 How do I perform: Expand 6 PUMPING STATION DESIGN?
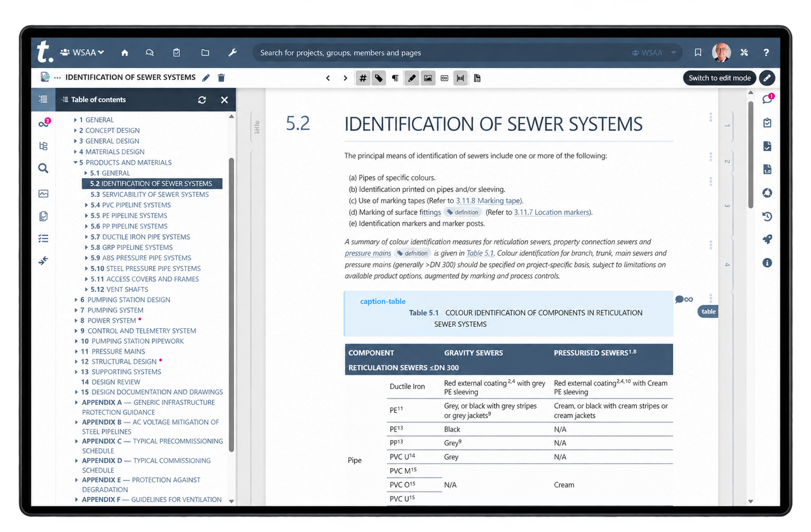pyautogui.click(x=76, y=300)
